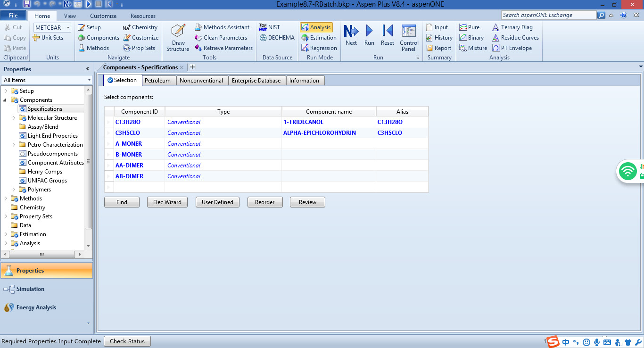Select the ALPHA-EPICHLOROHYDRIN component name cell

click(x=329, y=133)
